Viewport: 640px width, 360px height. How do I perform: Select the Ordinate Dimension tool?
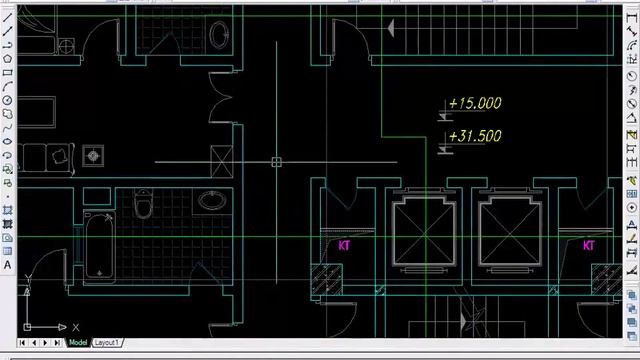pyautogui.click(x=632, y=60)
